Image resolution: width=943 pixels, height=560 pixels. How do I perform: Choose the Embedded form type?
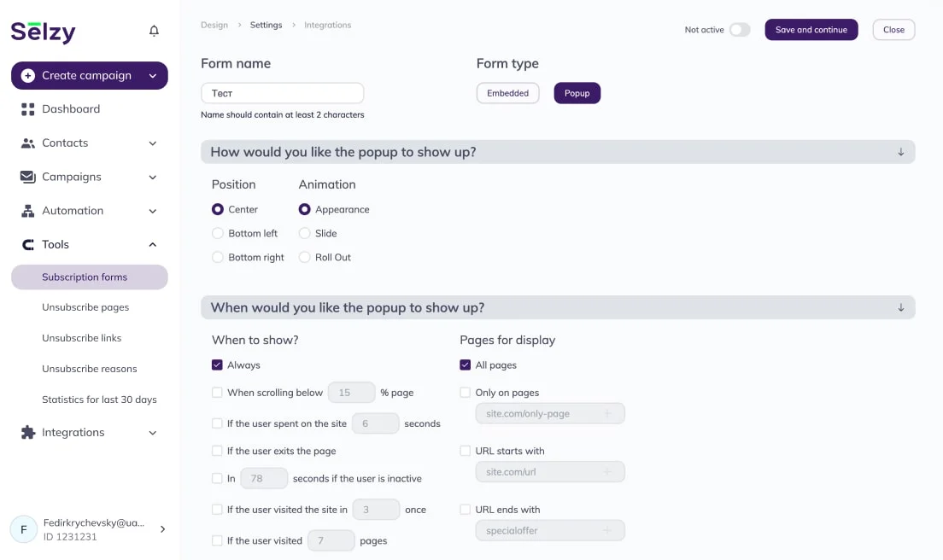[x=507, y=93]
